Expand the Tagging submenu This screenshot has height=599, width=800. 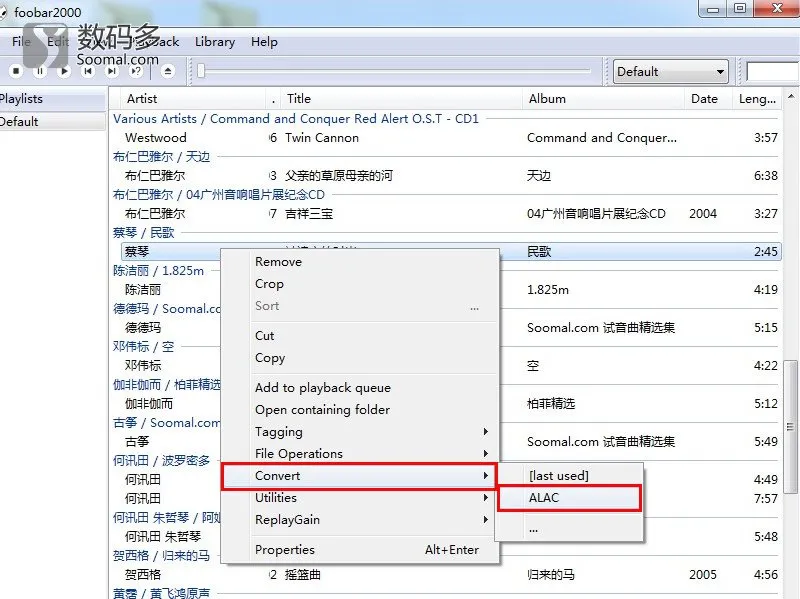point(360,432)
